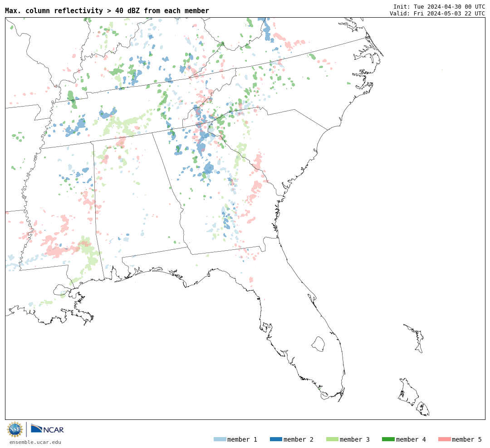The image size is (490, 448).
Task: Click the NSF logo emblem
Action: coord(15,429)
